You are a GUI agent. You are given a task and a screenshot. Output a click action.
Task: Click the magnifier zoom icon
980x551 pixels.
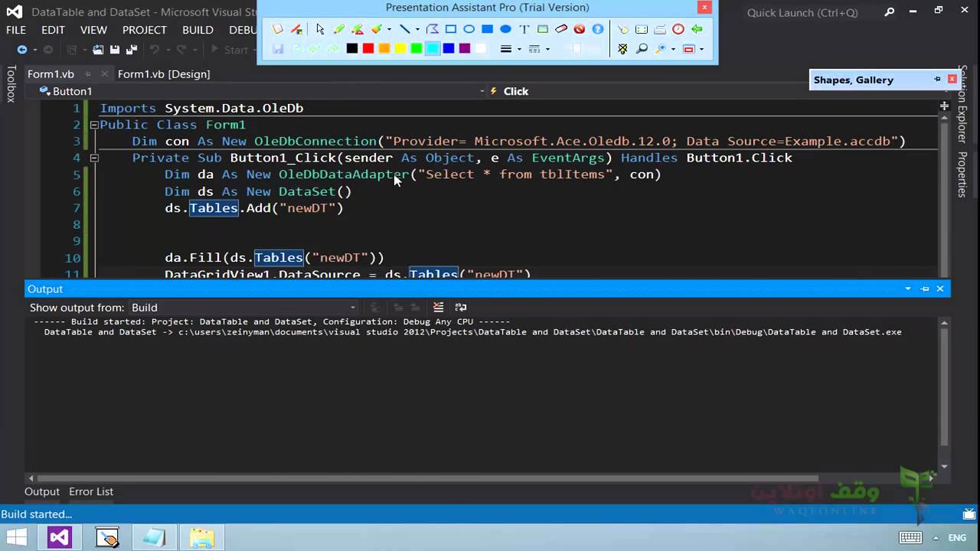pyautogui.click(x=642, y=48)
